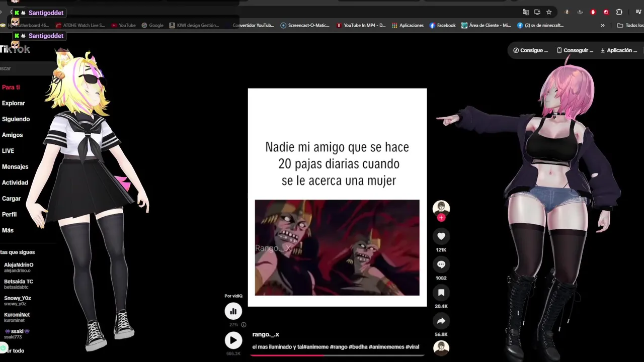Open sv de minecraft bookmark
644x362 pixels.
540,25
